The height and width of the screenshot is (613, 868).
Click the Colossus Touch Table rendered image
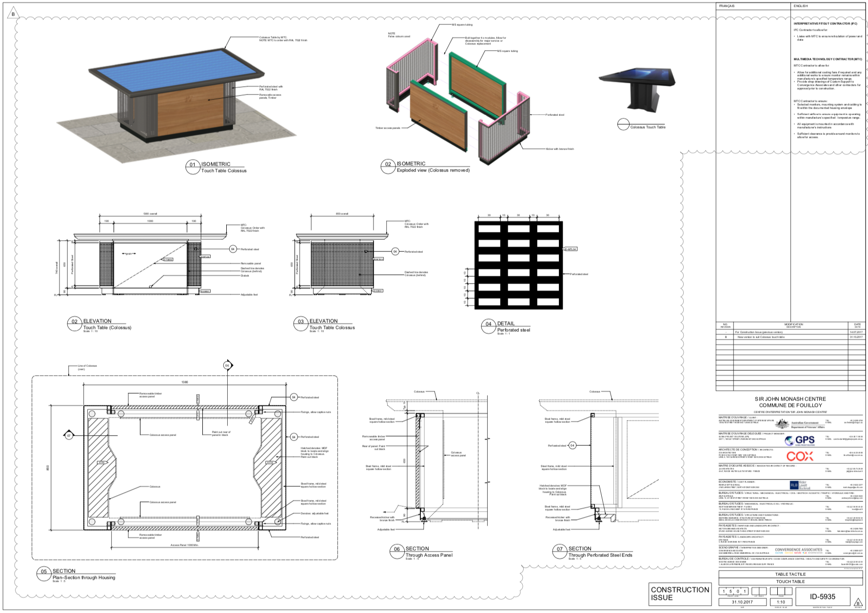point(638,88)
